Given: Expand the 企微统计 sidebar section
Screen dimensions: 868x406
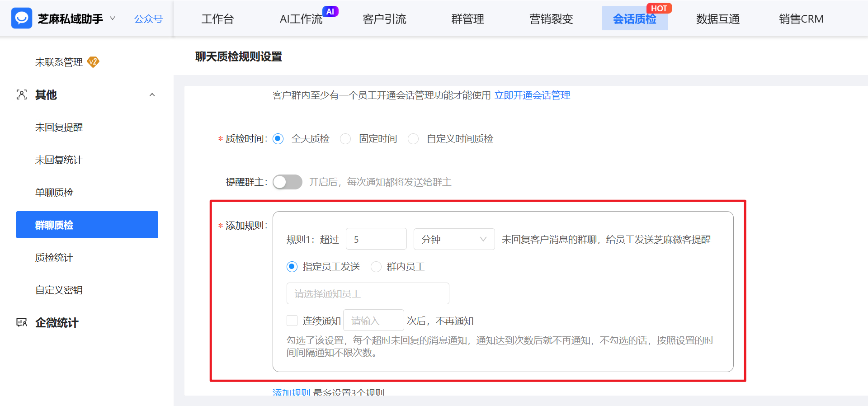Looking at the screenshot, I should click(x=57, y=323).
